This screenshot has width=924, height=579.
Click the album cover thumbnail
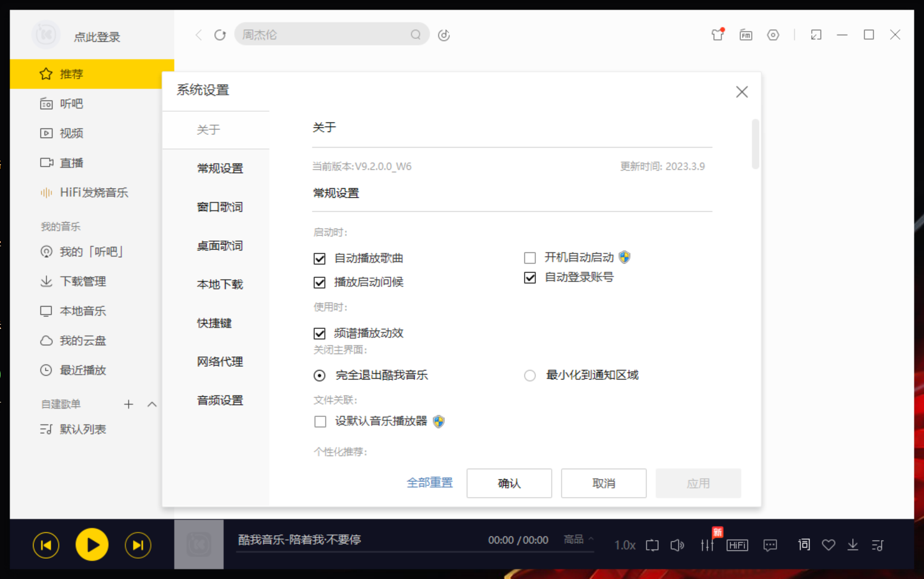199,544
